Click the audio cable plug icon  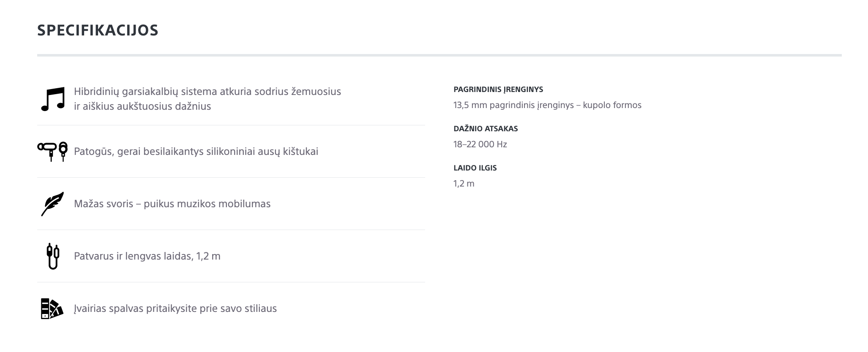[x=53, y=256]
